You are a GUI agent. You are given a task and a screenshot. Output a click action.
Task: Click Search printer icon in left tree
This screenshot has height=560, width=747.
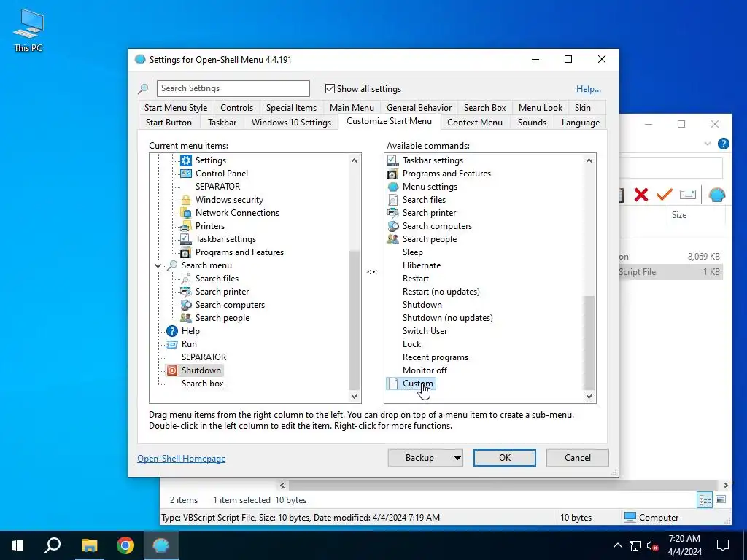click(x=186, y=292)
